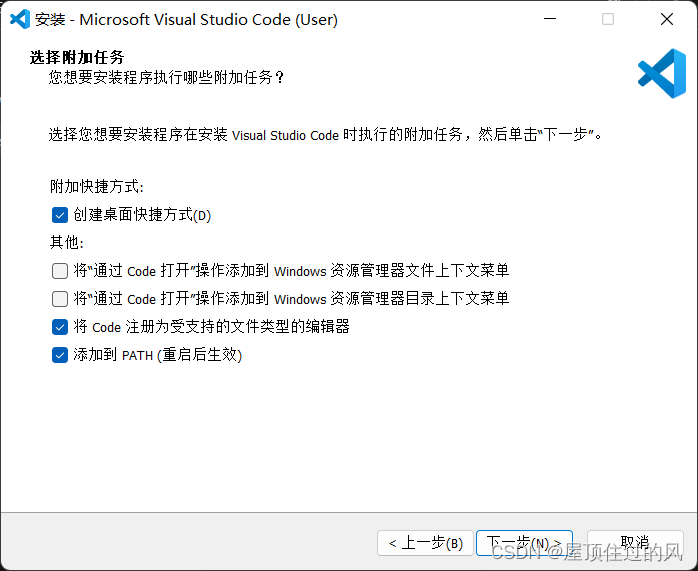The height and width of the screenshot is (571, 698).
Task: Uncheck the create desktop shortcut checkbox
Action: click(x=60, y=215)
